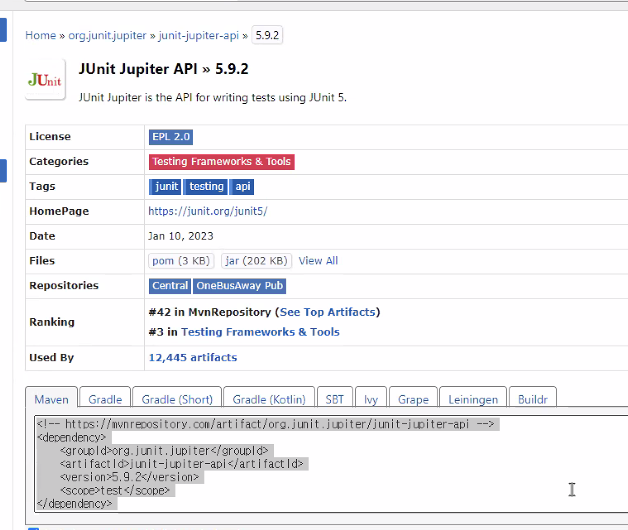Viewport: 628px width, 530px height.
Task: Switch to the Maven tab
Action: [x=51, y=398]
